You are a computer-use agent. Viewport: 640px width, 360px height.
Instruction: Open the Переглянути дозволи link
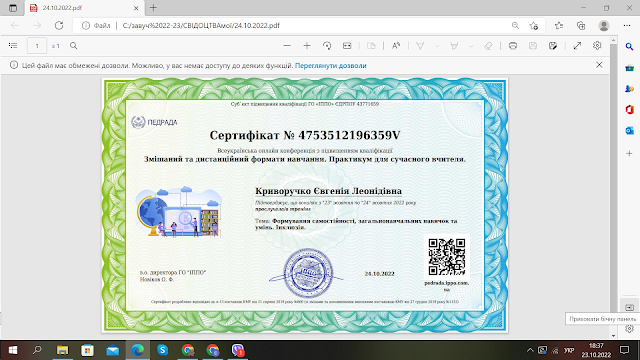click(331, 65)
